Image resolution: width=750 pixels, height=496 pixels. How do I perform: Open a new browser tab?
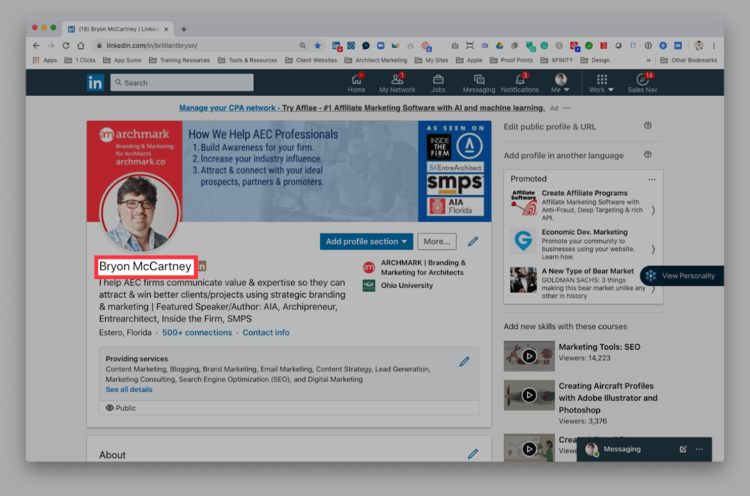[184, 29]
